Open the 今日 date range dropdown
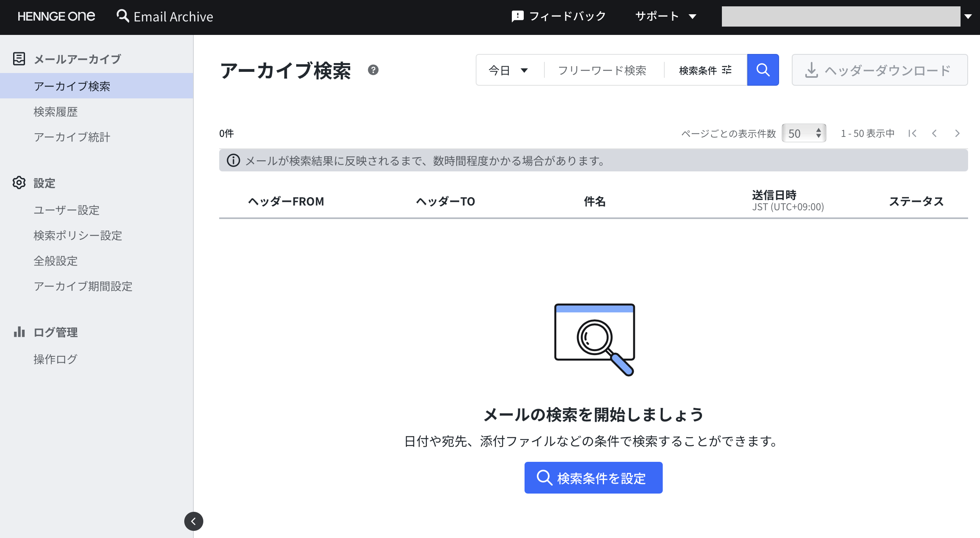980x538 pixels. [x=509, y=70]
